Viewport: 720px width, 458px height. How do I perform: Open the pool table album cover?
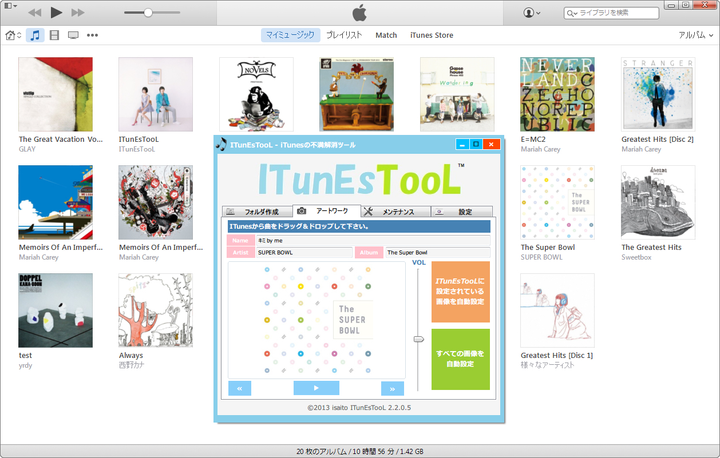(356, 94)
